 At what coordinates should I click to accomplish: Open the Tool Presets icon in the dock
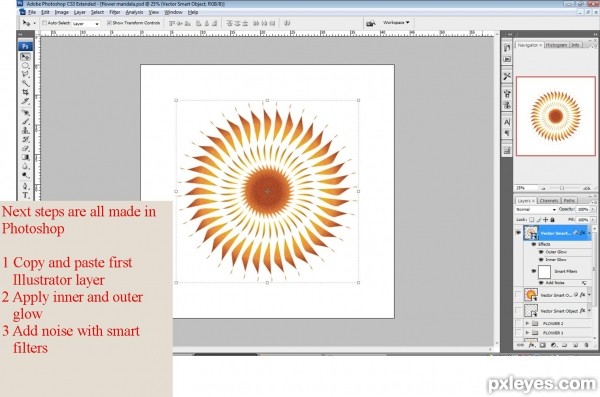click(x=507, y=76)
